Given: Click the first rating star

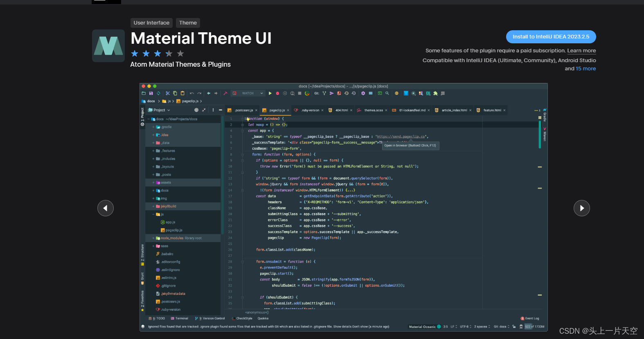Looking at the screenshot, I should 135,54.
